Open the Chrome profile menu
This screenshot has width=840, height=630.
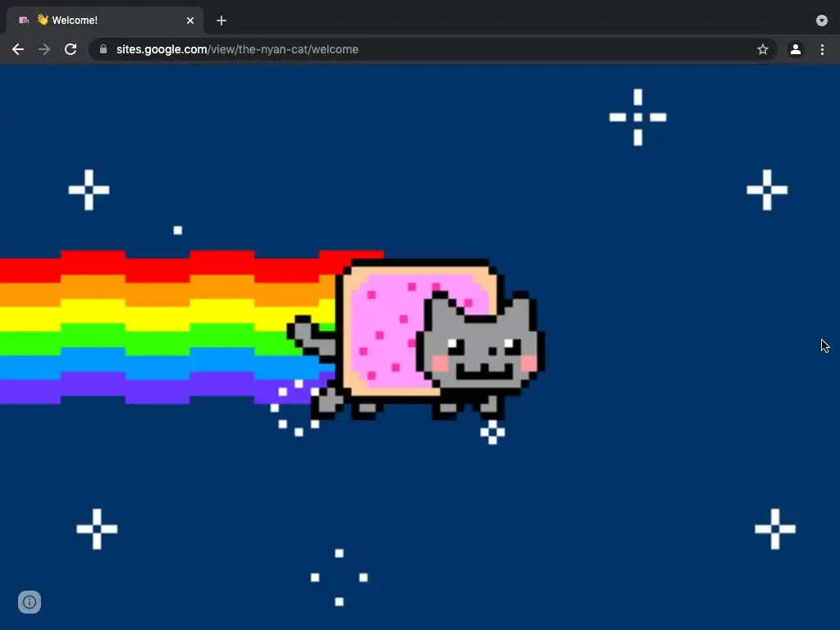coord(796,49)
